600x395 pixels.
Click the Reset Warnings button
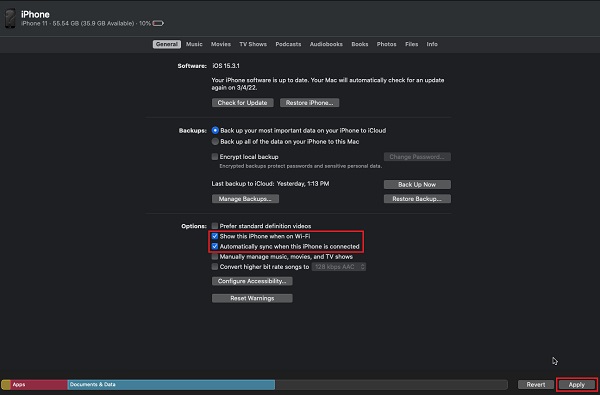coord(252,298)
